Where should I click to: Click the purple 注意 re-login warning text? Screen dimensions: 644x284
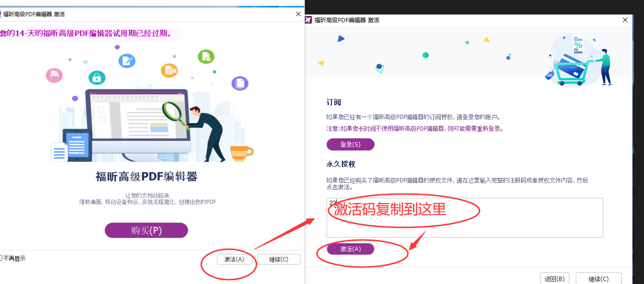point(415,129)
